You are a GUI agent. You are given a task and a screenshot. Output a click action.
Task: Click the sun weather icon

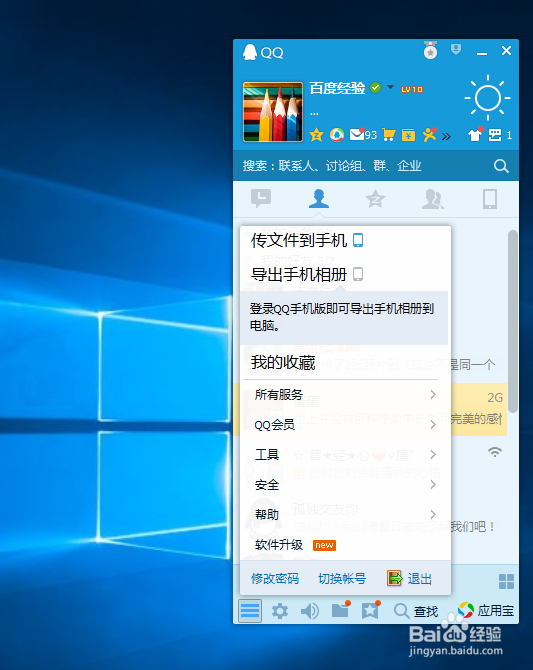coord(487,98)
